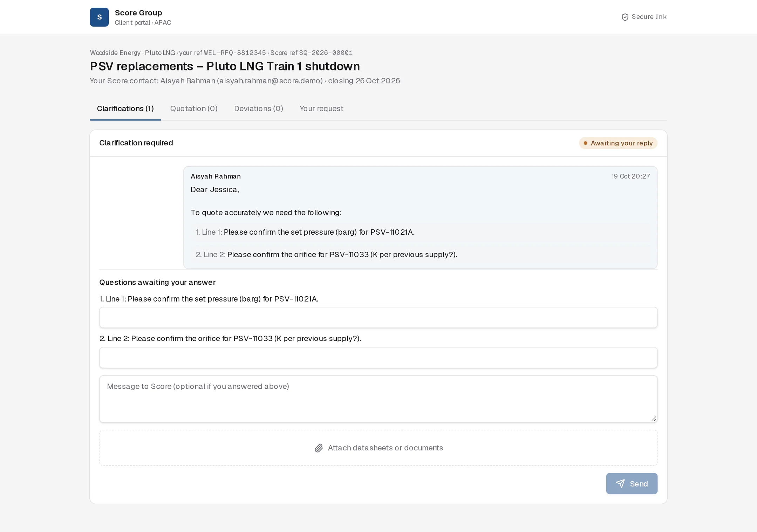Screen dimensions: 757x532
Task: Click the 19 Oct 20:27 timestamp
Action: [630, 177]
